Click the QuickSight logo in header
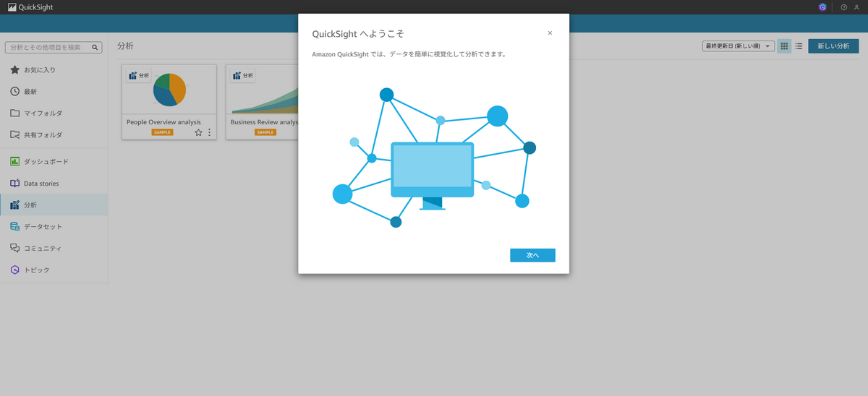868x396 pixels. [30, 7]
